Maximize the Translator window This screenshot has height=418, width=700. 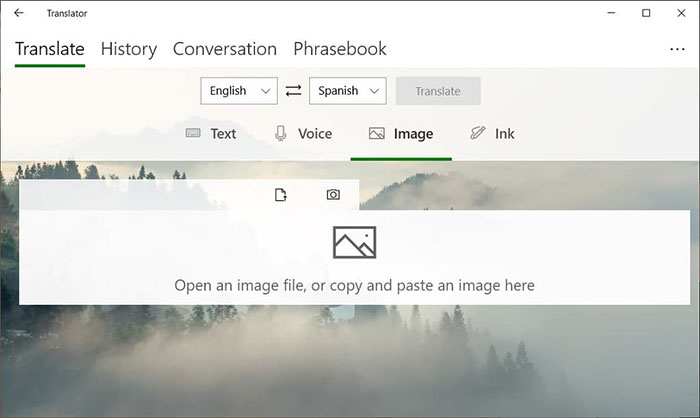click(646, 13)
